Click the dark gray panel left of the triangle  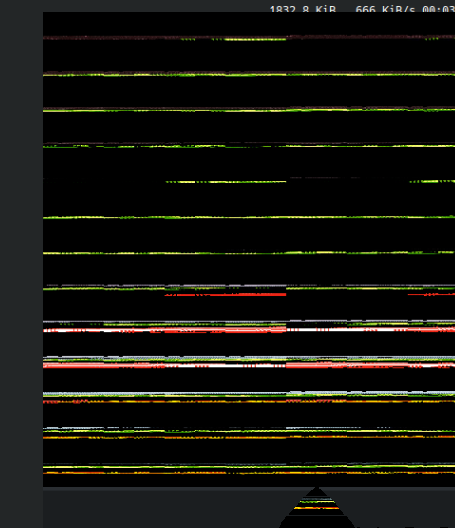[162, 508]
